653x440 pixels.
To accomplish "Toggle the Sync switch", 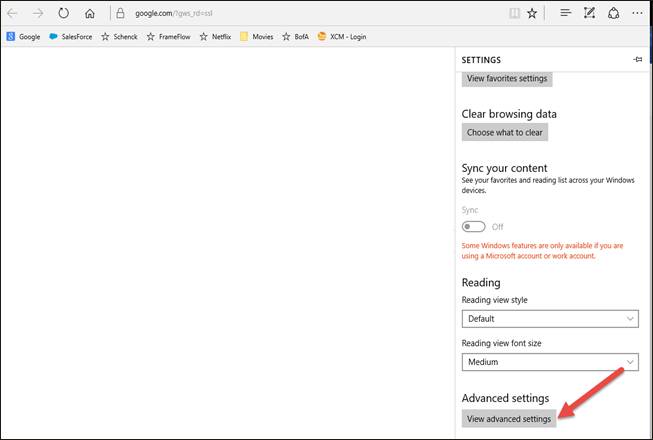I will click(x=474, y=227).
